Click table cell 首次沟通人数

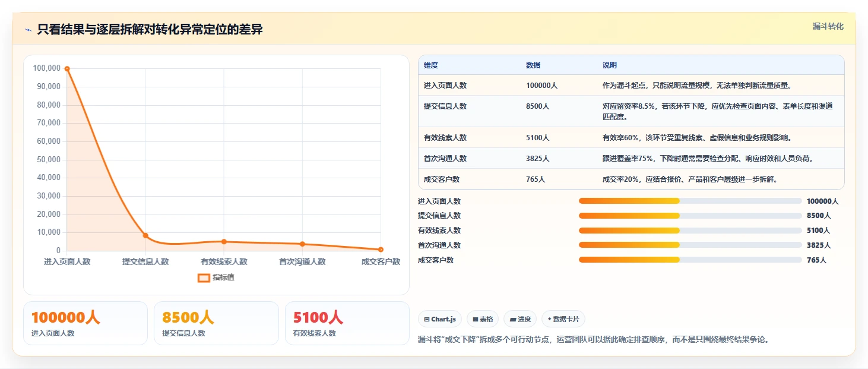click(445, 159)
